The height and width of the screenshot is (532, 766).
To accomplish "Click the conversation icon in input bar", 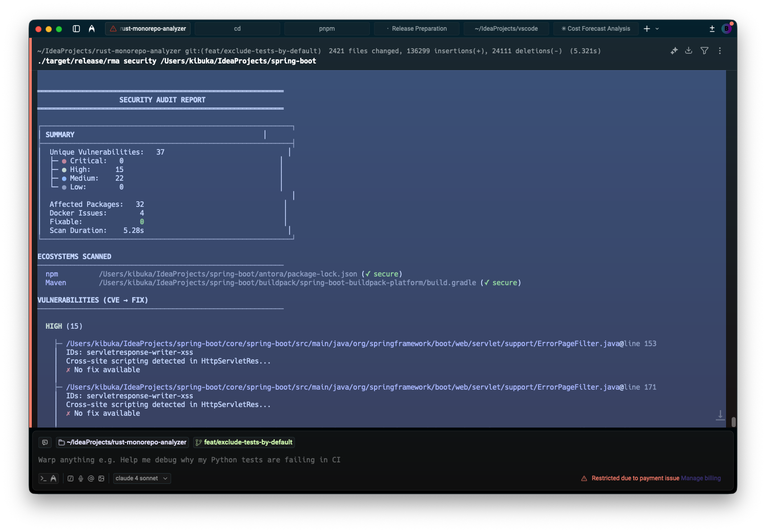I will 45,442.
